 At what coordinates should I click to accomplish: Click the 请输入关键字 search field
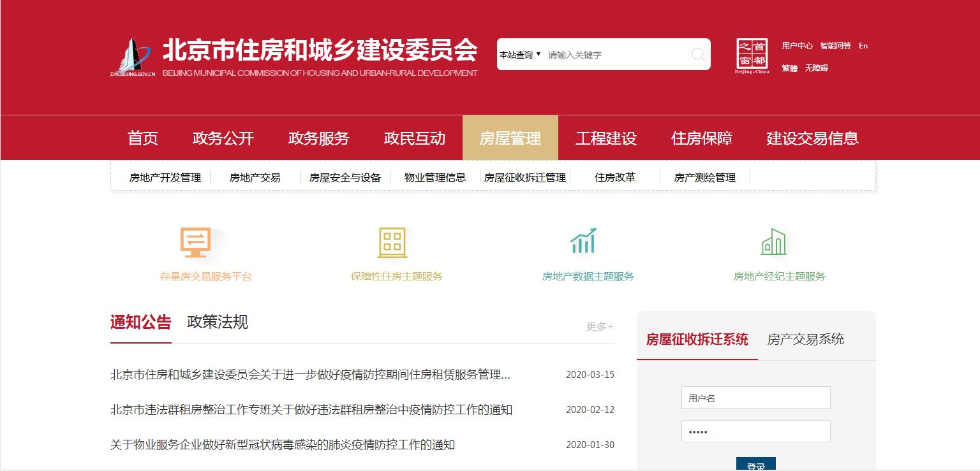coord(616,55)
